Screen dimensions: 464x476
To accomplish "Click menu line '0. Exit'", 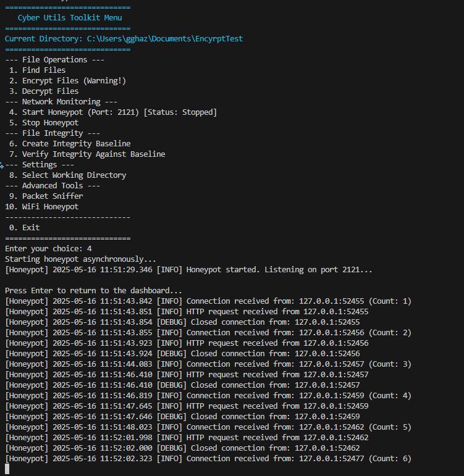I will coord(24,228).
